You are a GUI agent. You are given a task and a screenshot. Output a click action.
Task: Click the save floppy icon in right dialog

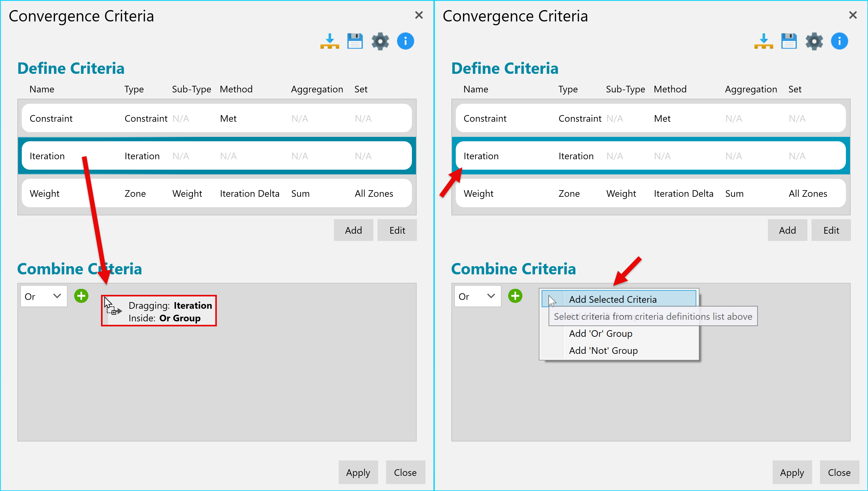pyautogui.click(x=789, y=41)
